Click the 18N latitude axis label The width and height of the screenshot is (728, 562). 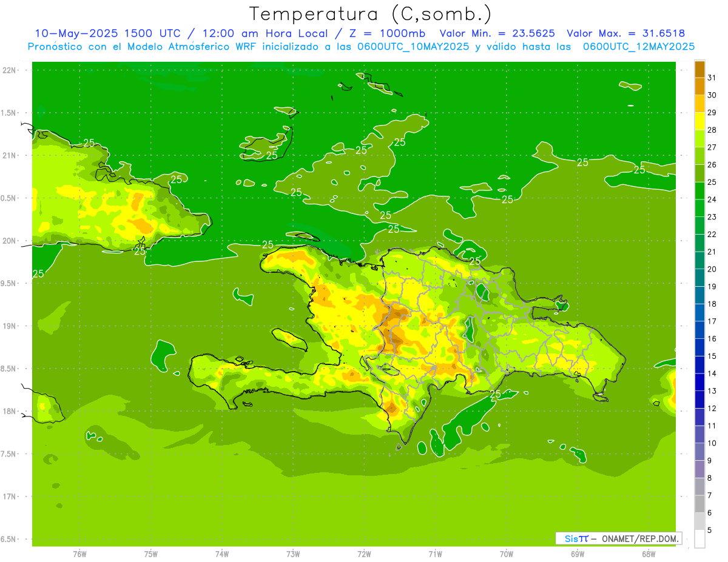pos(10,411)
